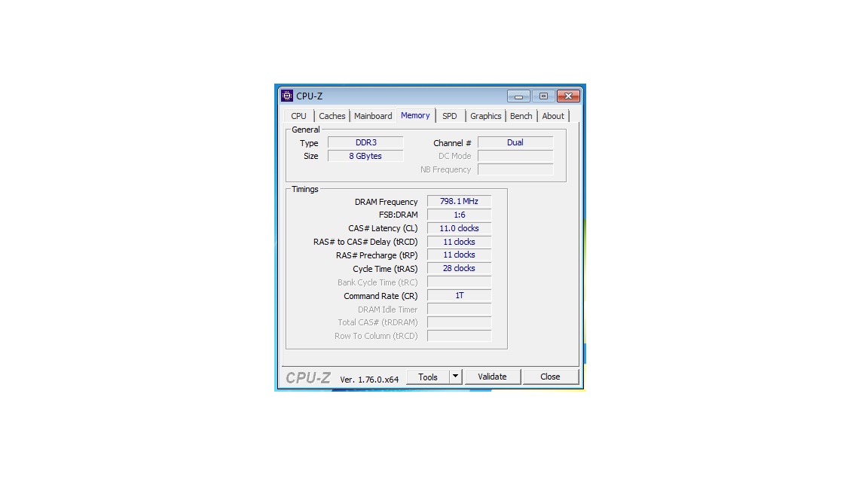The height and width of the screenshot is (488, 868).
Task: Click the 1:6 FSB:DRAM ratio value
Action: (x=459, y=215)
